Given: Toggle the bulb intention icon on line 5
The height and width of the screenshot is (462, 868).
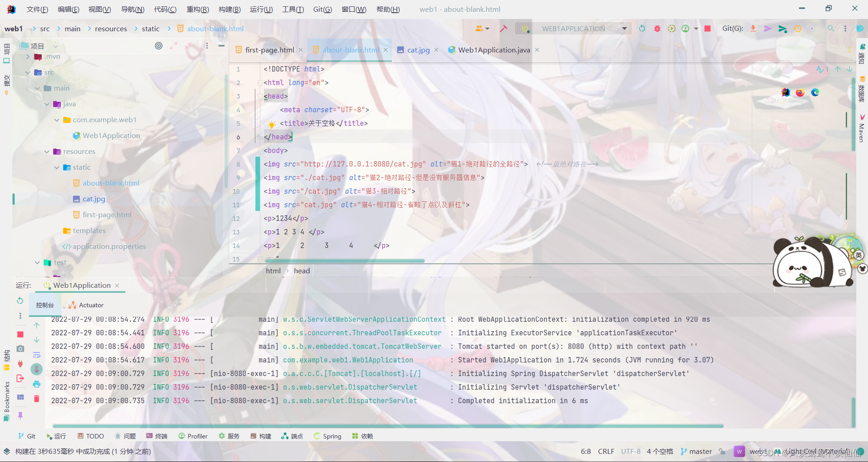Looking at the screenshot, I should (271, 124).
